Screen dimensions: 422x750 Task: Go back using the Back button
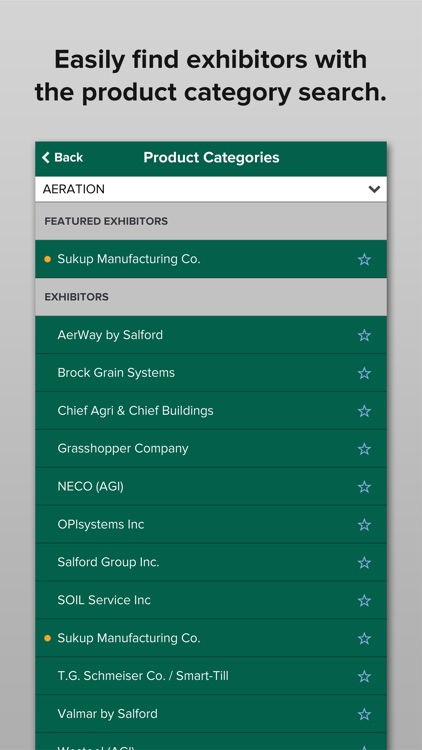click(x=62, y=157)
